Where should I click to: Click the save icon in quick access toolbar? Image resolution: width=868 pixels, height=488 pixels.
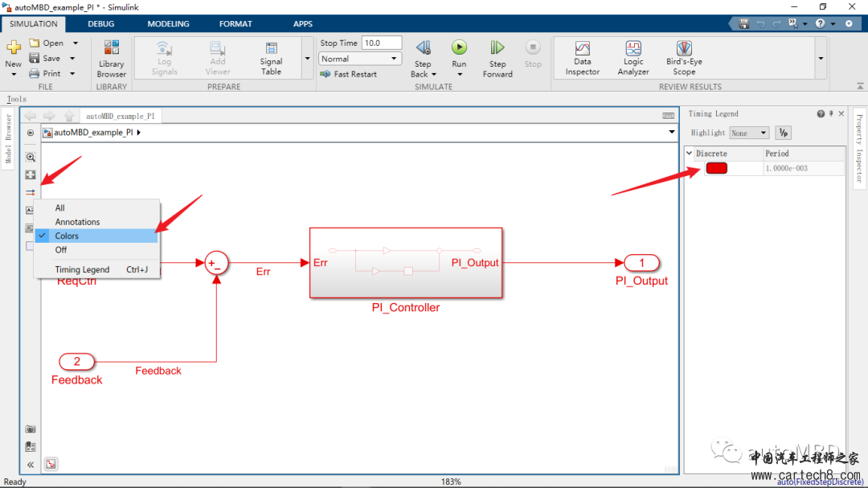point(744,24)
